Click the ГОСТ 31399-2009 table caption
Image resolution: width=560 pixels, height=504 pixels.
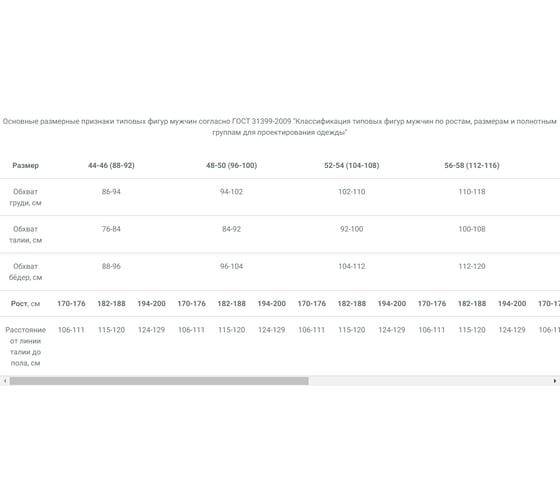click(x=280, y=127)
